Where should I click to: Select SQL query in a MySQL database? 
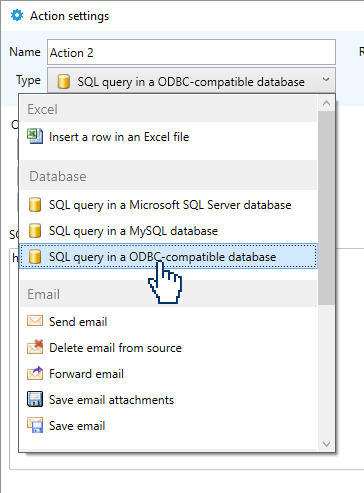tap(168, 231)
